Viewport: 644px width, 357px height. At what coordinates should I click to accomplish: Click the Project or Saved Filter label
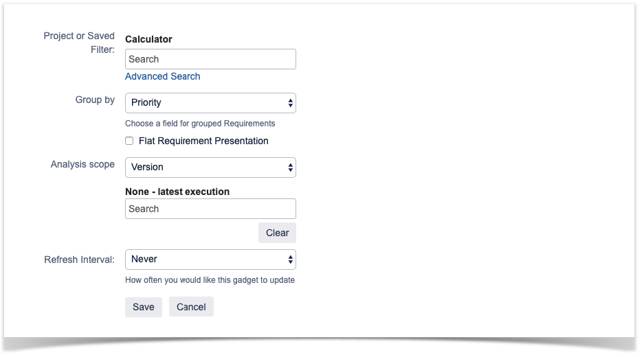tap(79, 43)
